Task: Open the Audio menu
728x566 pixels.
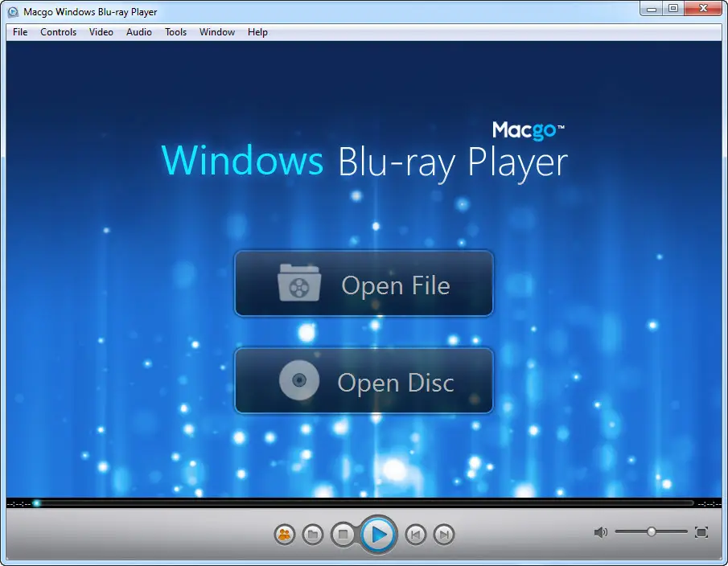Action: [x=139, y=32]
